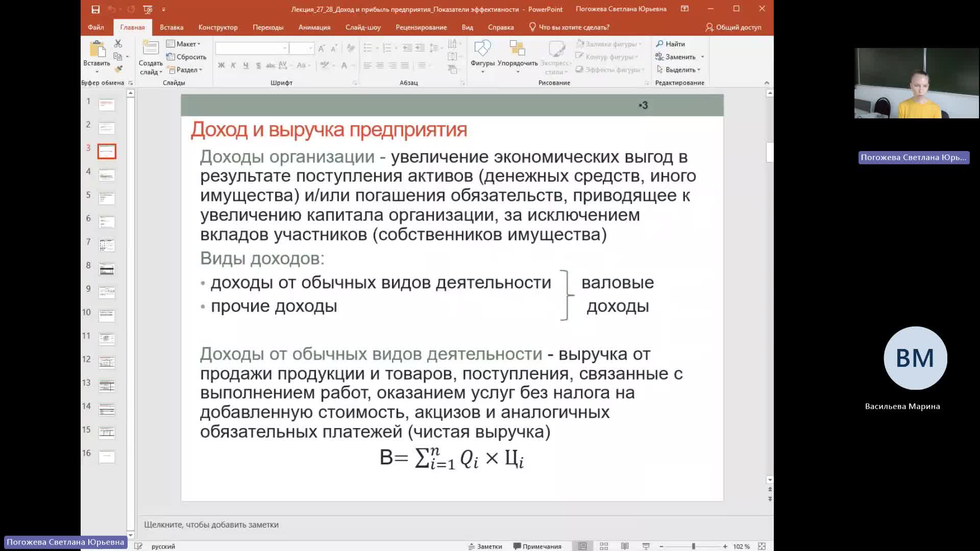Image resolution: width=980 pixels, height=551 pixels.
Task: Open the line spacing dropdown
Action: tap(435, 48)
